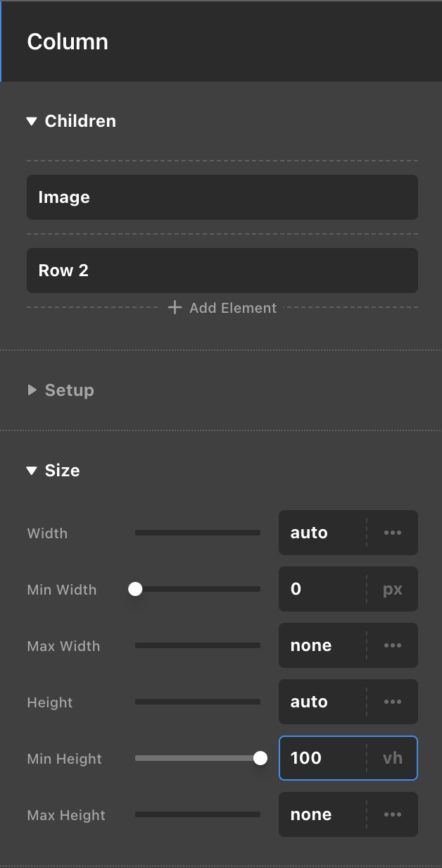Viewport: 442px width, 868px height.
Task: Click the Max Height none field
Action: pyautogui.click(x=322, y=814)
